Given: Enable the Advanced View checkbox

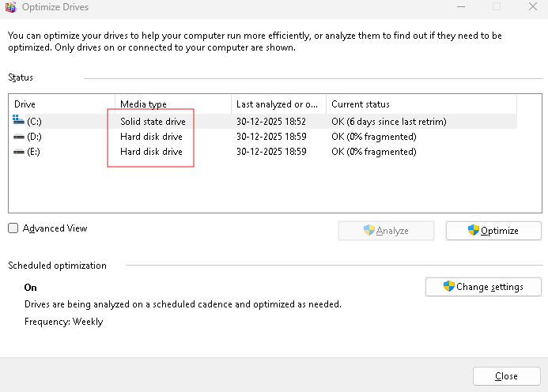Looking at the screenshot, I should tap(13, 228).
